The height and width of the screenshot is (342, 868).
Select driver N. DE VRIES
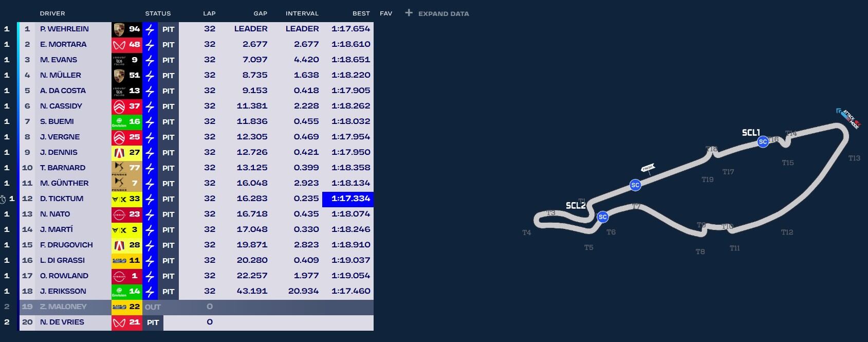pyautogui.click(x=63, y=322)
